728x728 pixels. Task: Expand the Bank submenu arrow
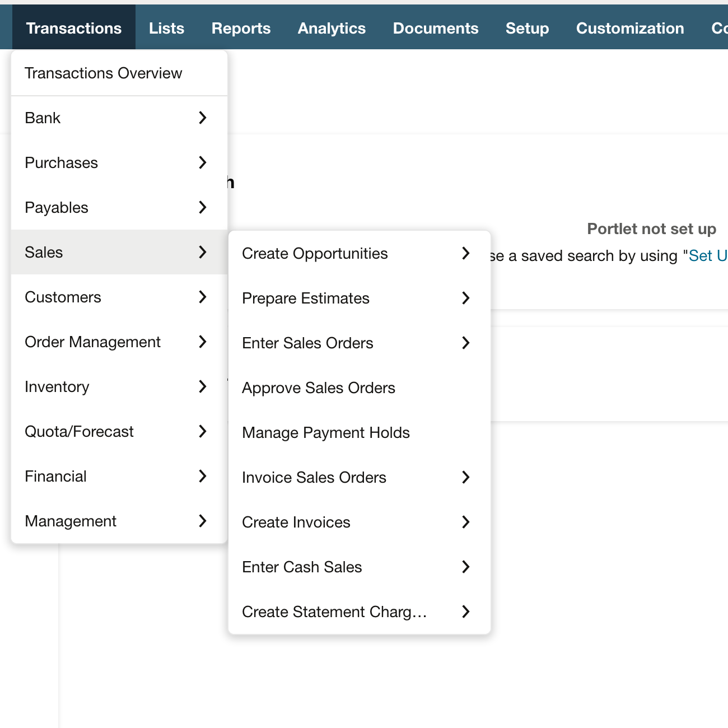203,118
